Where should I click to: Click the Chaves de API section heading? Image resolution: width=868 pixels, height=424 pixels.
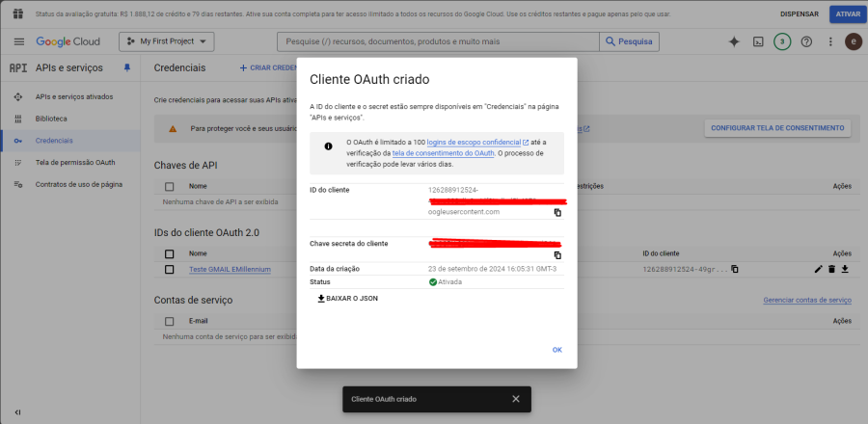point(185,166)
